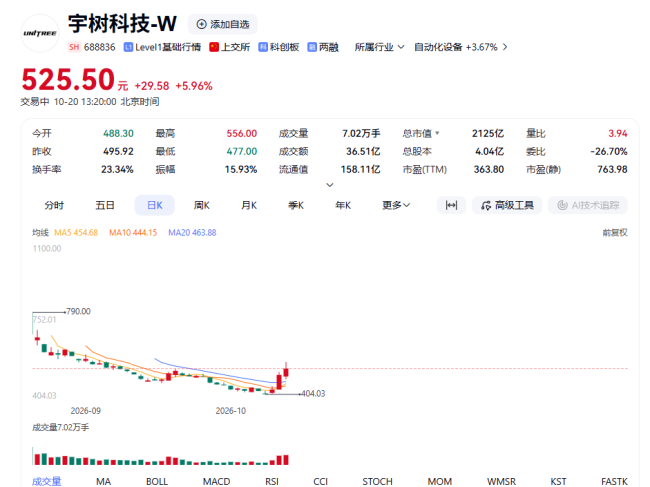
Task: Click the latest red candlestick
Action: point(286,371)
